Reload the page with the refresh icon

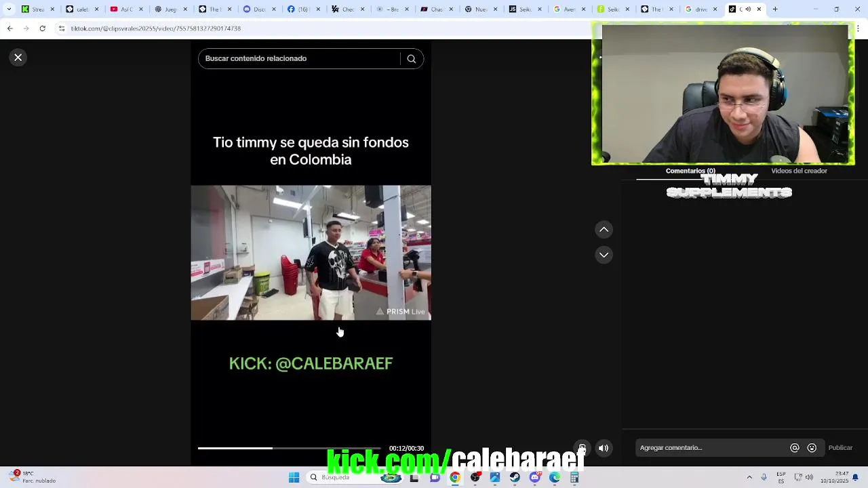42,28
